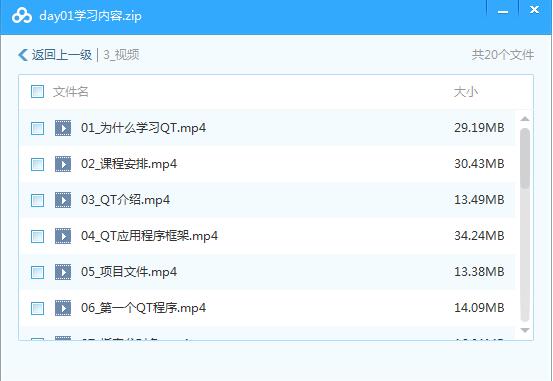Click the scrollbar up arrow

click(525, 119)
